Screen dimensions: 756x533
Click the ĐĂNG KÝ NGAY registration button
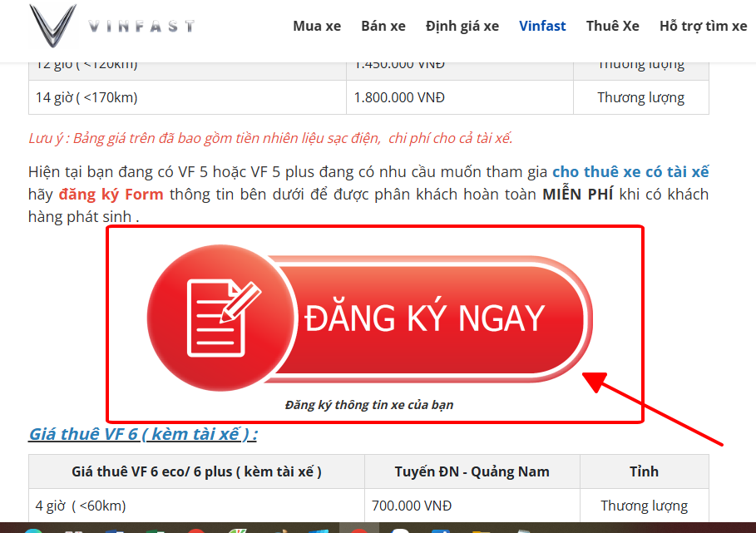tap(370, 318)
